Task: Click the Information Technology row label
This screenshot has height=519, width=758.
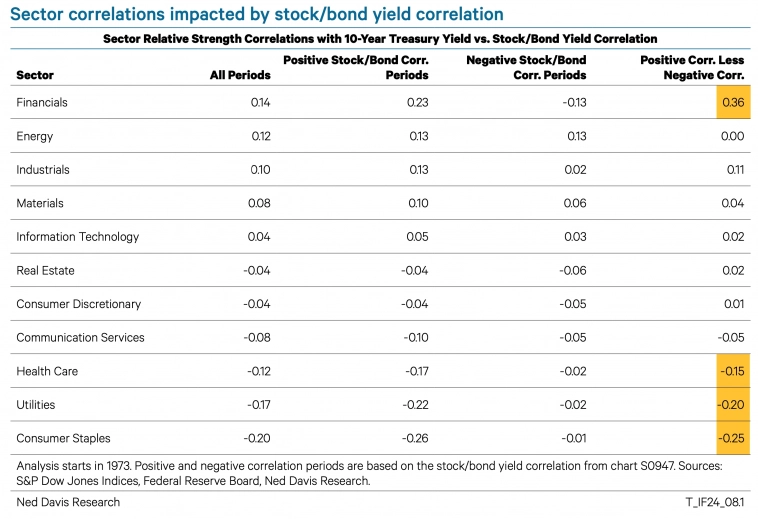Action: (77, 237)
